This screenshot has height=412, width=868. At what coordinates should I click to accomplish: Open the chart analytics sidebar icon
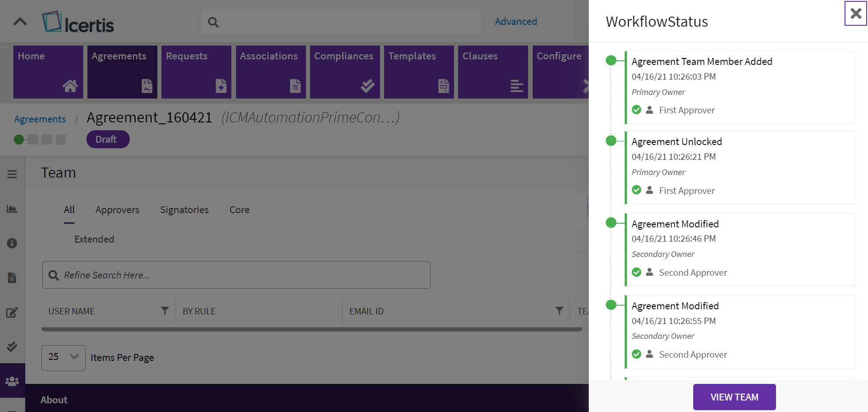coord(12,209)
